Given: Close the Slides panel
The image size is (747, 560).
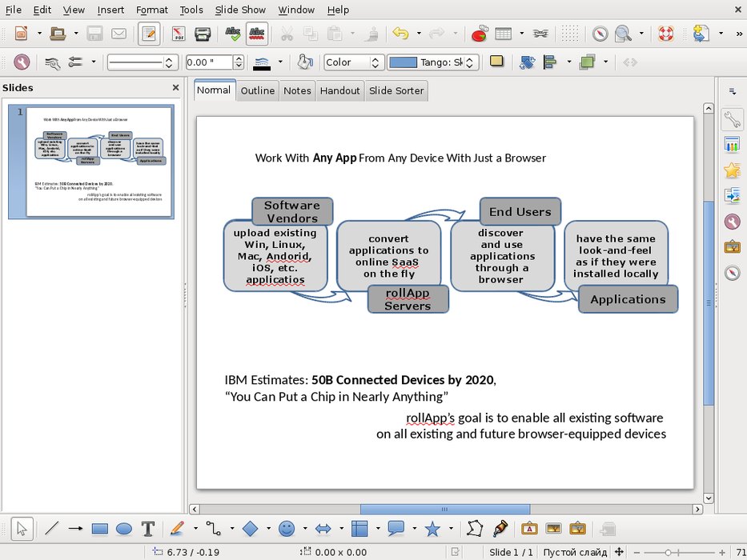Looking at the screenshot, I should (x=175, y=88).
